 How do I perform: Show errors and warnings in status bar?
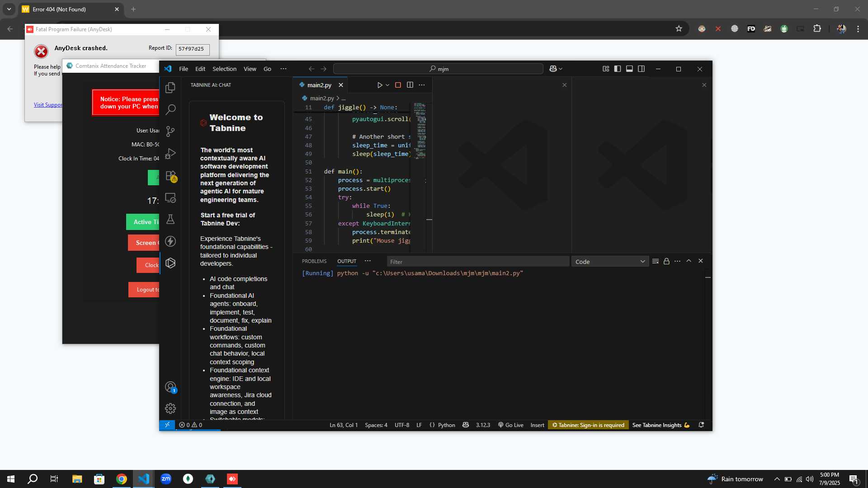pyautogui.click(x=190, y=425)
